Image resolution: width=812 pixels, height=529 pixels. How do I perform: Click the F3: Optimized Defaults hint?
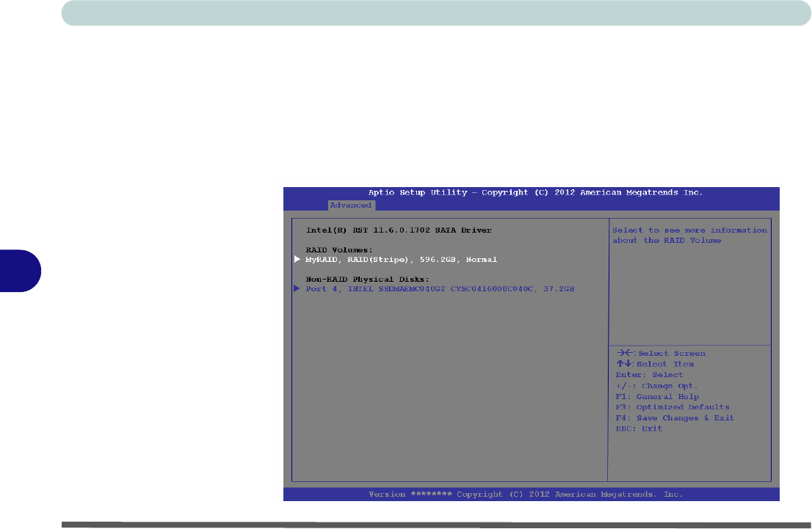point(673,407)
